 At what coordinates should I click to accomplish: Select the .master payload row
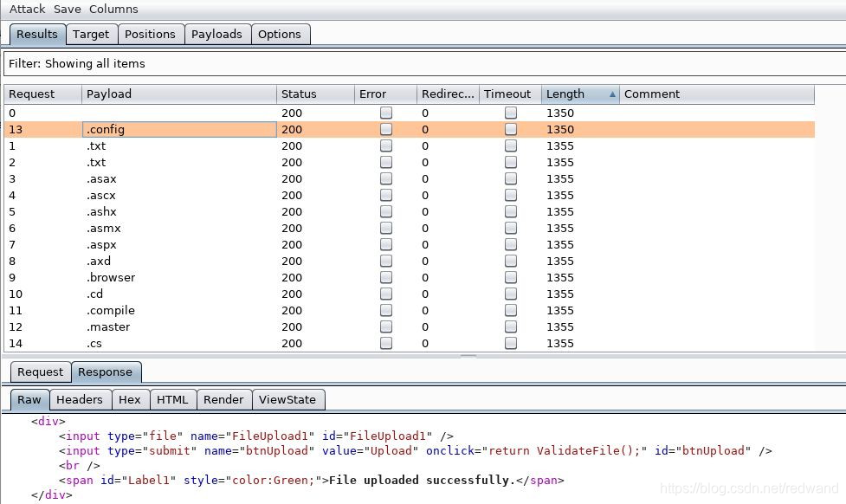coord(410,326)
